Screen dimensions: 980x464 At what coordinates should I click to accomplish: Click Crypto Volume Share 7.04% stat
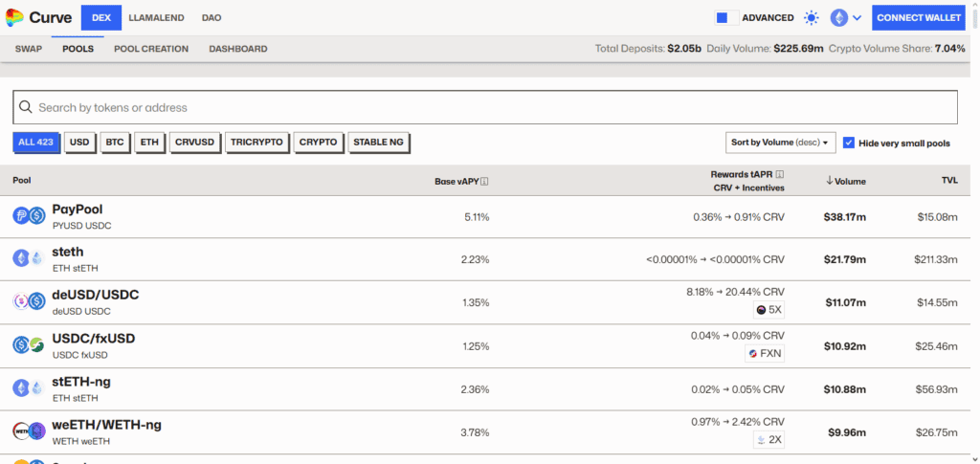[x=897, y=49]
